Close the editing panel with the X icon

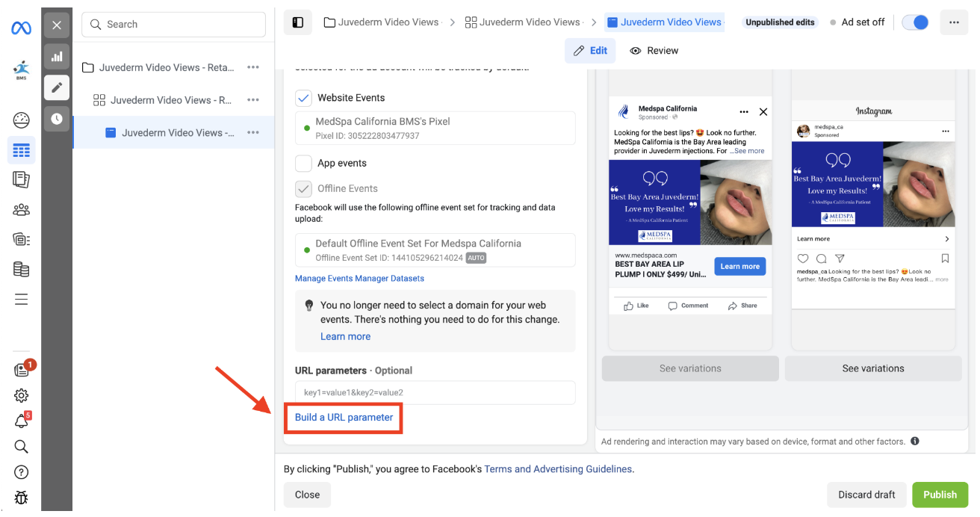pos(57,25)
